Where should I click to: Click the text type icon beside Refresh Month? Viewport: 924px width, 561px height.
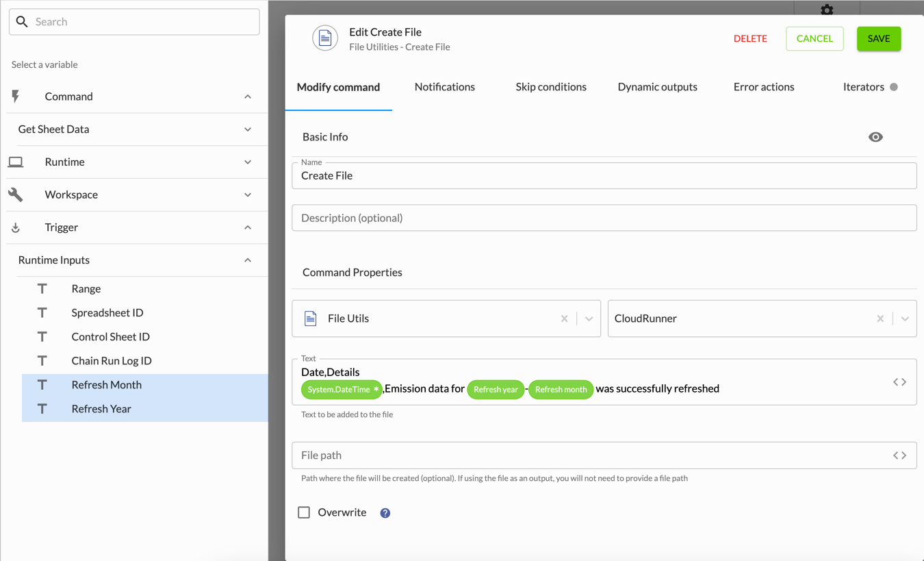point(42,384)
